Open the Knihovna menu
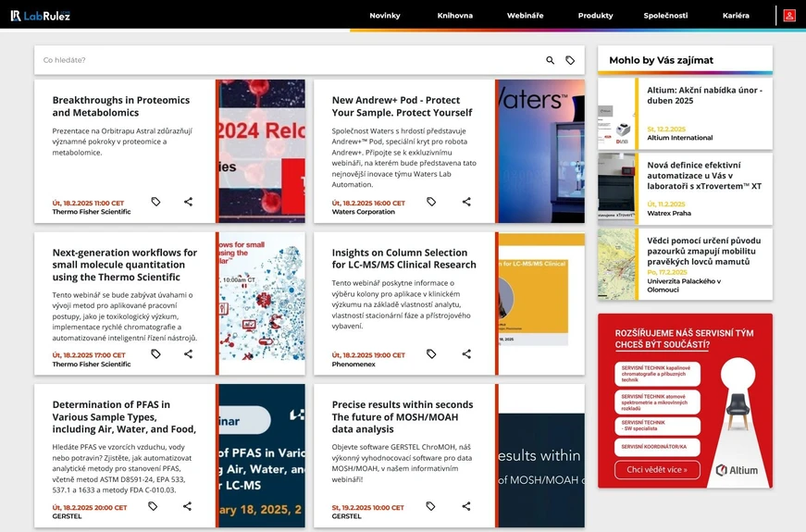Screen dimensions: 806x532 click(455, 16)
